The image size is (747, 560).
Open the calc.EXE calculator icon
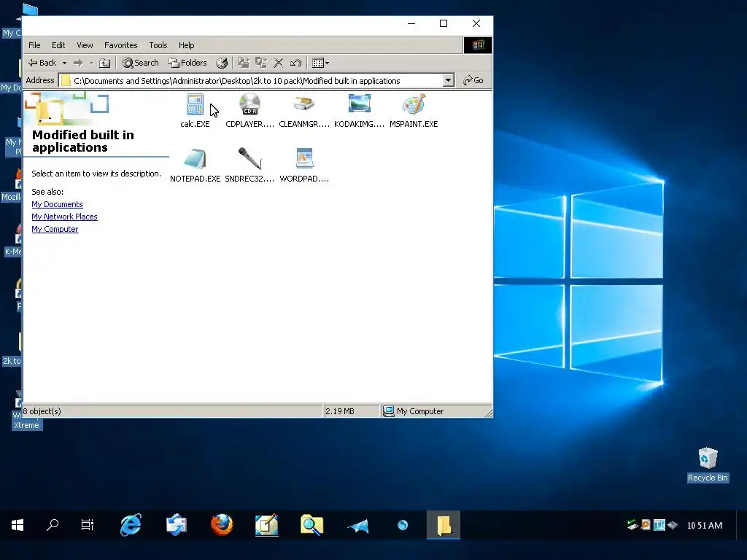pos(195,104)
